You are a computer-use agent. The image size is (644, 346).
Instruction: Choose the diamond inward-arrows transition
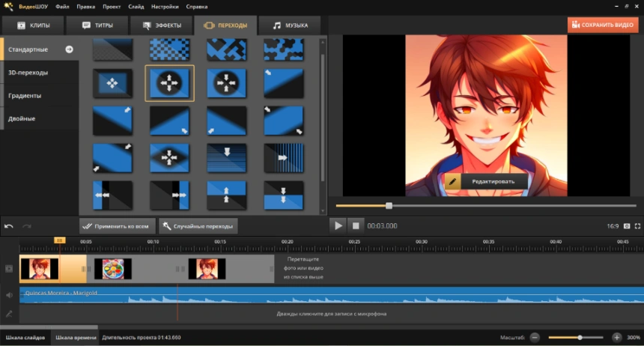169,158
